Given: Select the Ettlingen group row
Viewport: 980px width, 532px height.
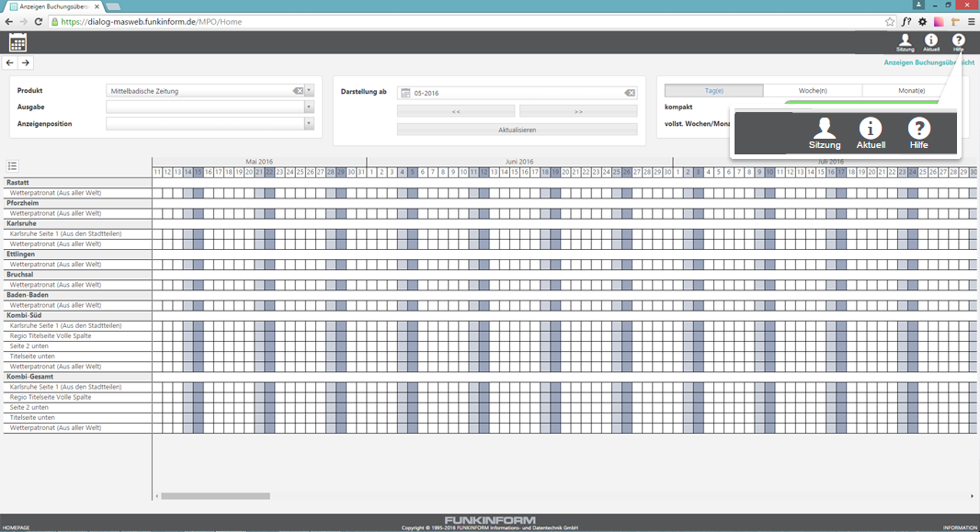Looking at the screenshot, I should (x=77, y=255).
